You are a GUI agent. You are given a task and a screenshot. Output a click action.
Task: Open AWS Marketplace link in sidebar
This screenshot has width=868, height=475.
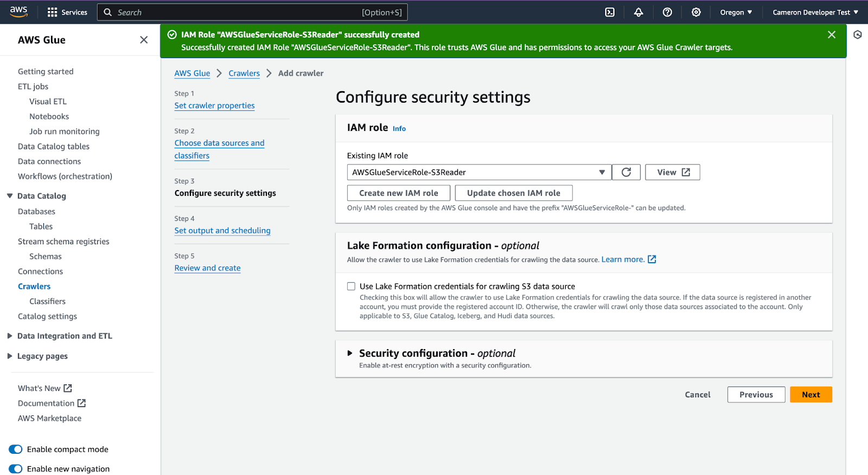(x=49, y=418)
